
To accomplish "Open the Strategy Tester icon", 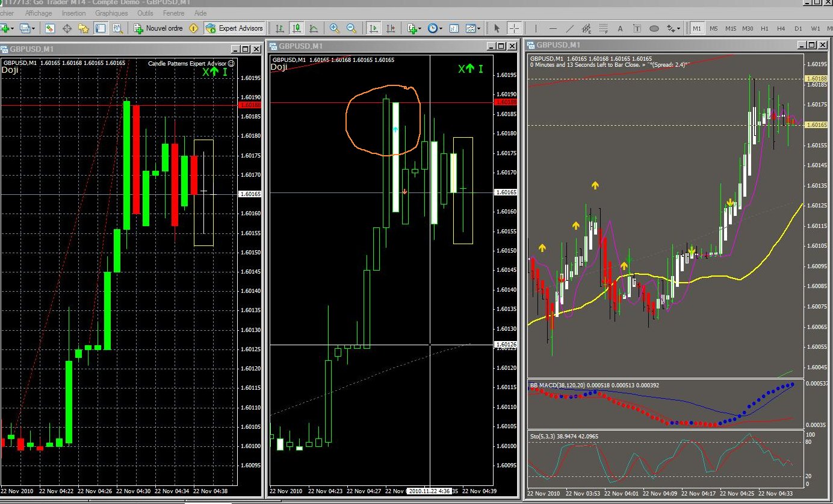I will [117, 28].
